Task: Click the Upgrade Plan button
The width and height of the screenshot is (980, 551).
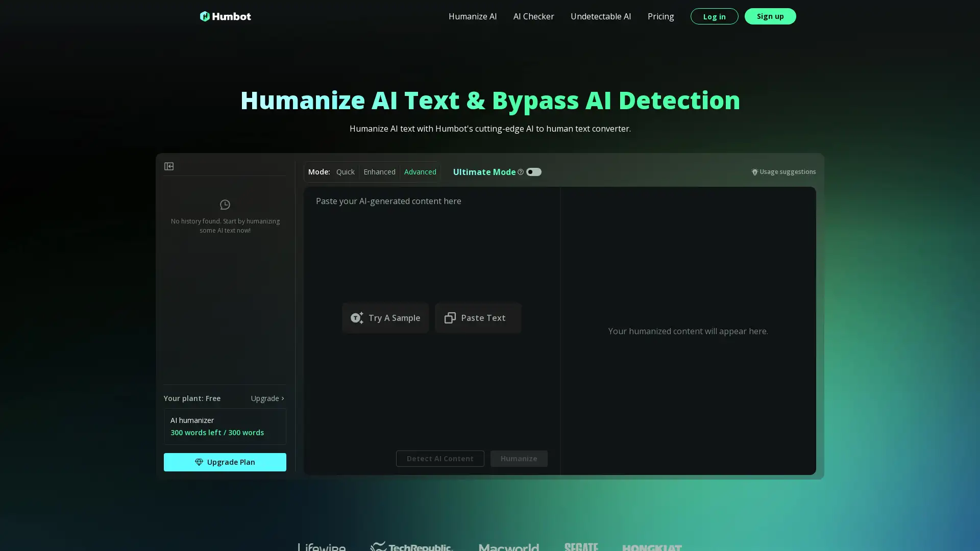Action: coord(224,462)
